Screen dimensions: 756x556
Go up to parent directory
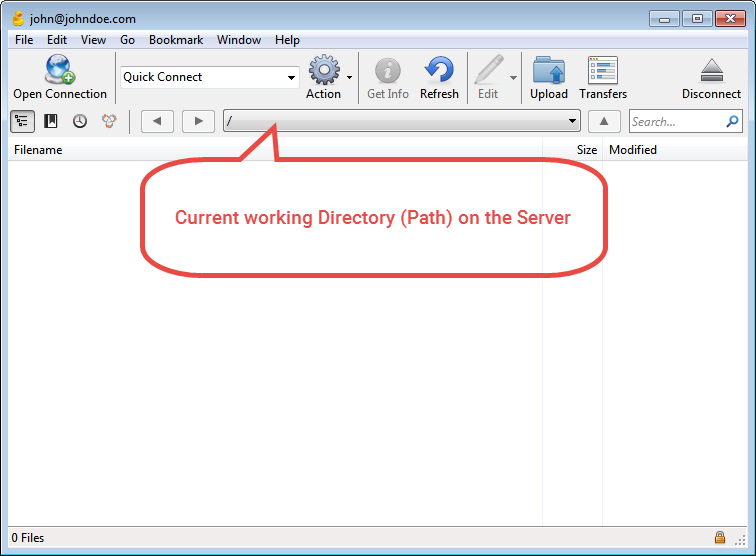(x=604, y=121)
